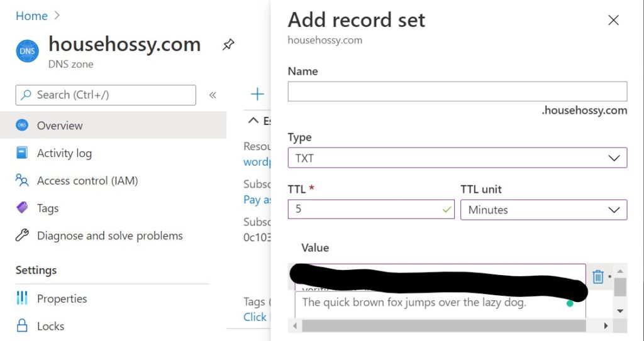
Task: Click the vertical scrollbar thumb in Value
Action: pyautogui.click(x=620, y=287)
